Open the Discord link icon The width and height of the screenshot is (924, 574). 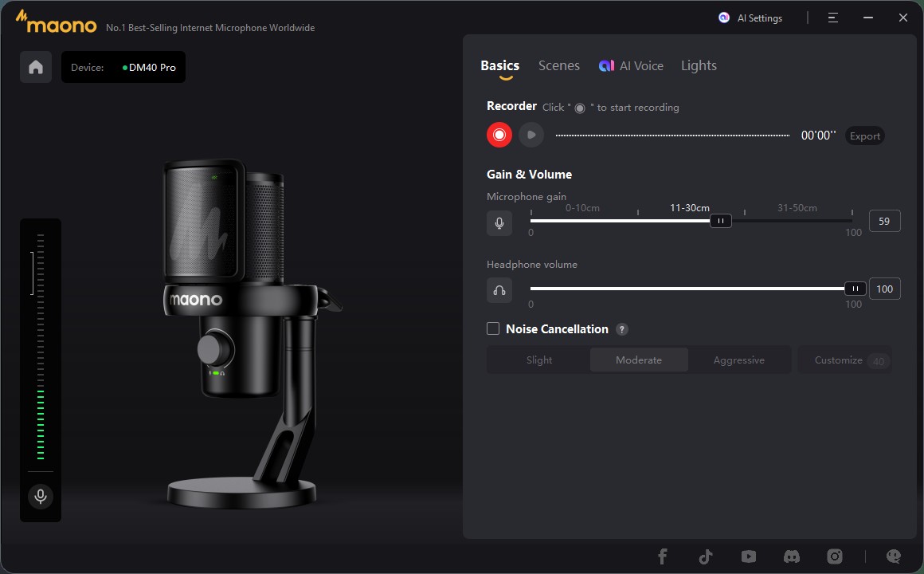point(791,556)
